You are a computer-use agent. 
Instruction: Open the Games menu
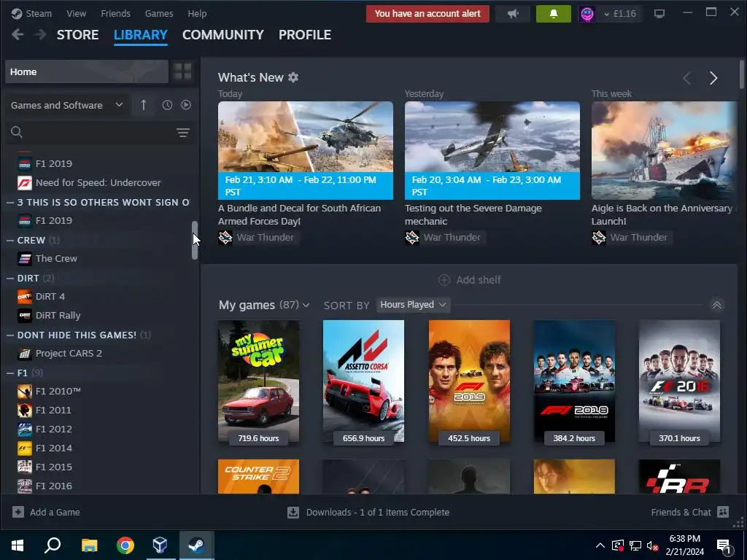click(159, 13)
